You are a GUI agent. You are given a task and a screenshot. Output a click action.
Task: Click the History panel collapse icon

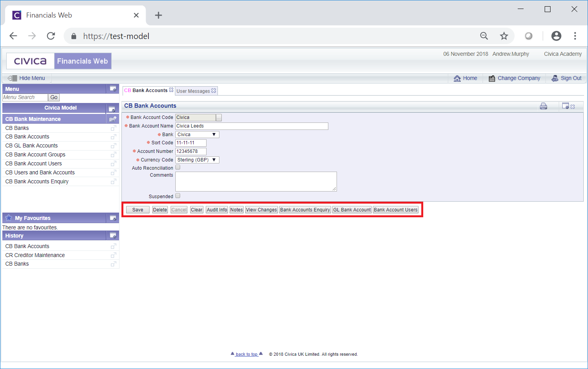pos(113,236)
